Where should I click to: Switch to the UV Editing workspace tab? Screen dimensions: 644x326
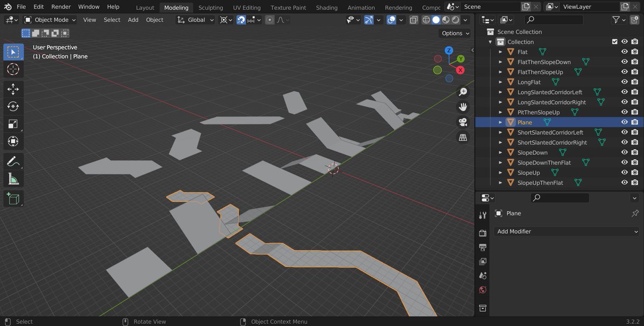pos(246,8)
